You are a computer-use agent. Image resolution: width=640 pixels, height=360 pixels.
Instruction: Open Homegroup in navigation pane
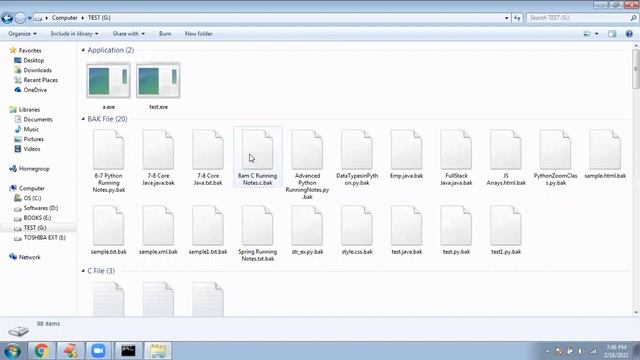pyautogui.click(x=29, y=169)
